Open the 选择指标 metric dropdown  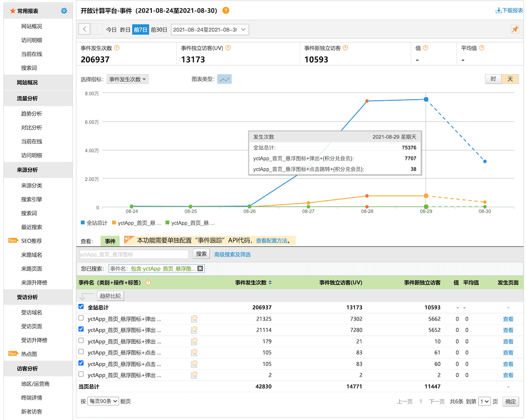(x=127, y=79)
